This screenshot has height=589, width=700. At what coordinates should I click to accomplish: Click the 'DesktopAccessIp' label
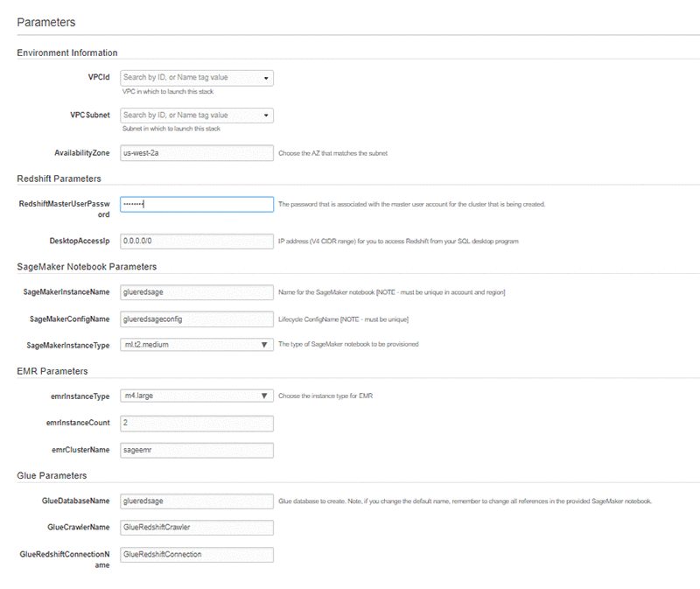click(x=80, y=241)
